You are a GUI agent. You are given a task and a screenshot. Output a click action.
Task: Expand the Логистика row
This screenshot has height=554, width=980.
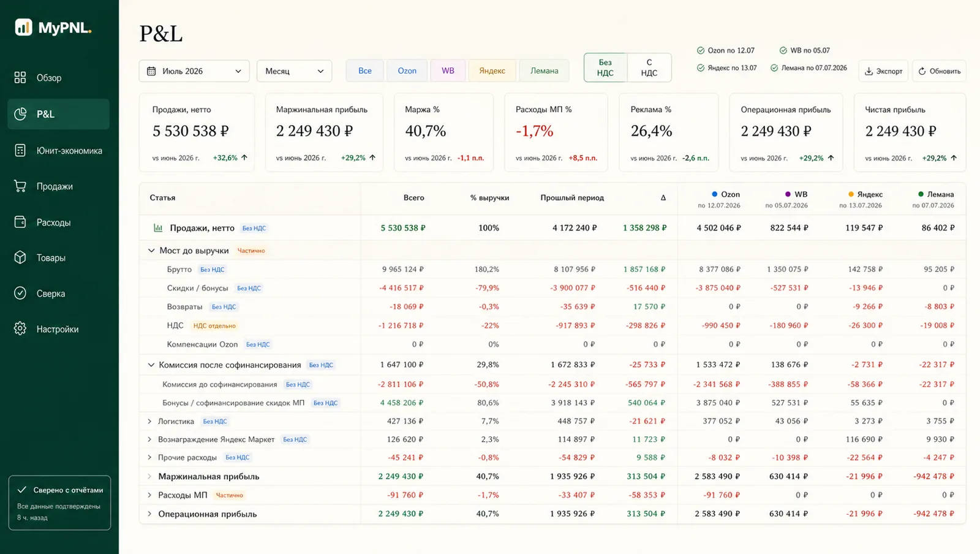(149, 421)
